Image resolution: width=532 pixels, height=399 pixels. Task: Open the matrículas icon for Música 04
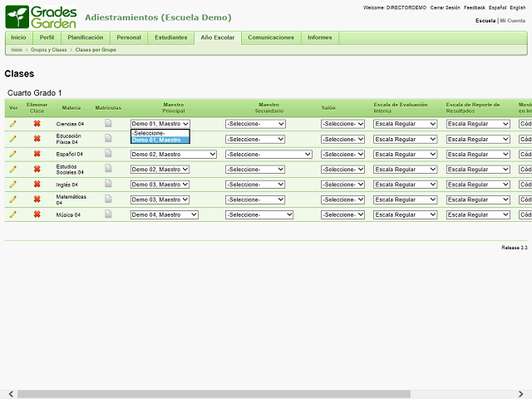(x=108, y=214)
